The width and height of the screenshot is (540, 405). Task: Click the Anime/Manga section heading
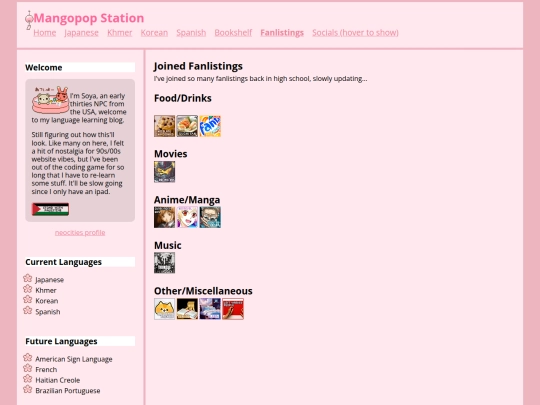(x=187, y=200)
